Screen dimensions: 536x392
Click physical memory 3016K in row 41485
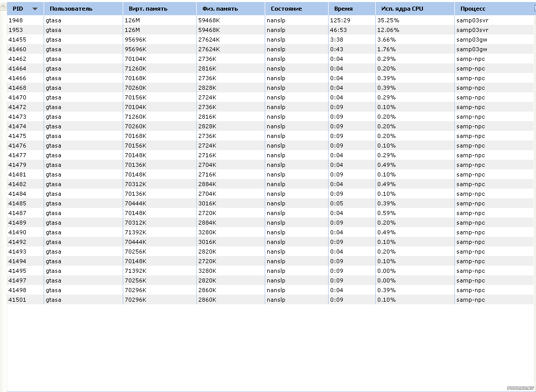tap(207, 203)
